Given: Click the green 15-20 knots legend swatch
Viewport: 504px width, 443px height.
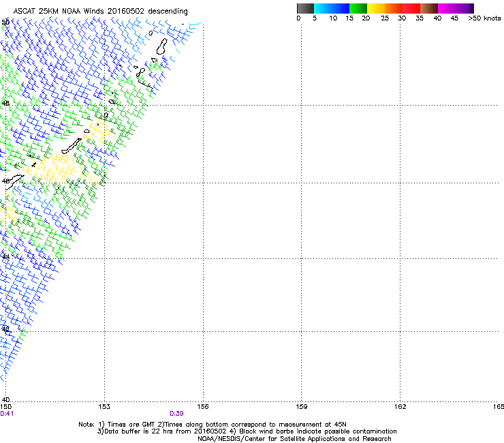Looking at the screenshot, I should (358, 8).
